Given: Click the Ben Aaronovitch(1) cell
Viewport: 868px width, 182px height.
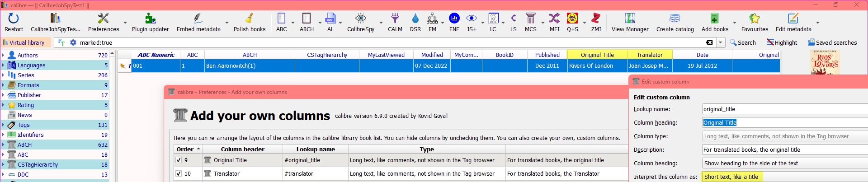Looking at the screenshot, I should [x=250, y=66].
